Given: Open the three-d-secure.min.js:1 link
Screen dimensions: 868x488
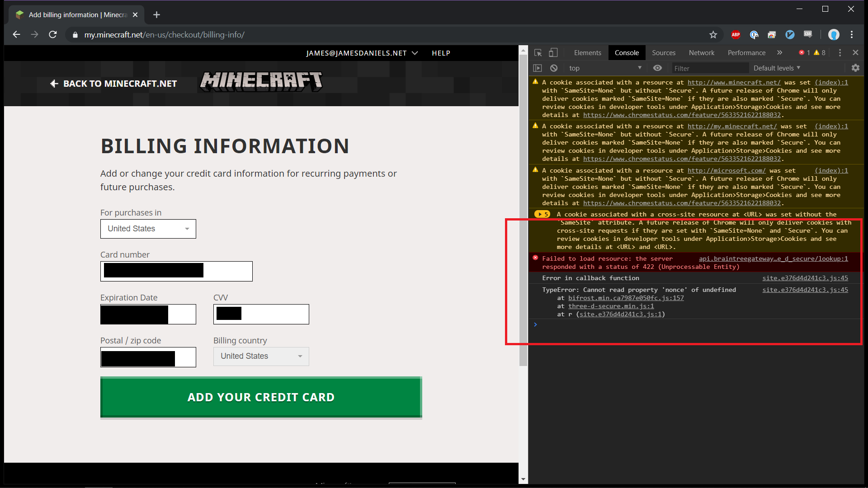Looking at the screenshot, I should tap(611, 306).
